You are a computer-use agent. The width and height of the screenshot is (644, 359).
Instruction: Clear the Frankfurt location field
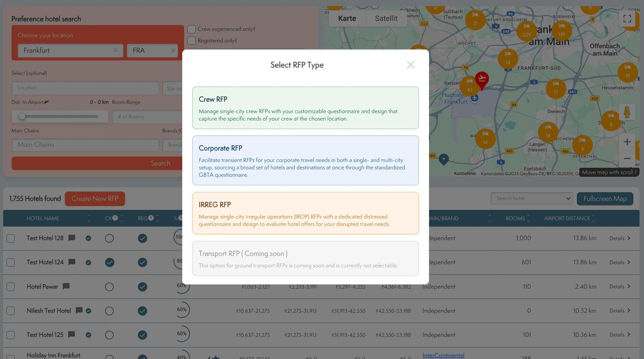[116, 50]
